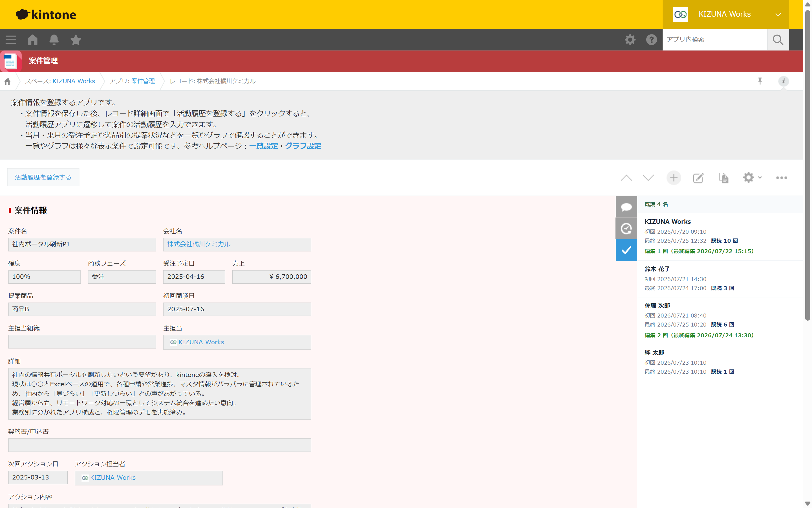Image resolution: width=812 pixels, height=508 pixels.
Task: Click the kintone logo
Action: click(46, 14)
